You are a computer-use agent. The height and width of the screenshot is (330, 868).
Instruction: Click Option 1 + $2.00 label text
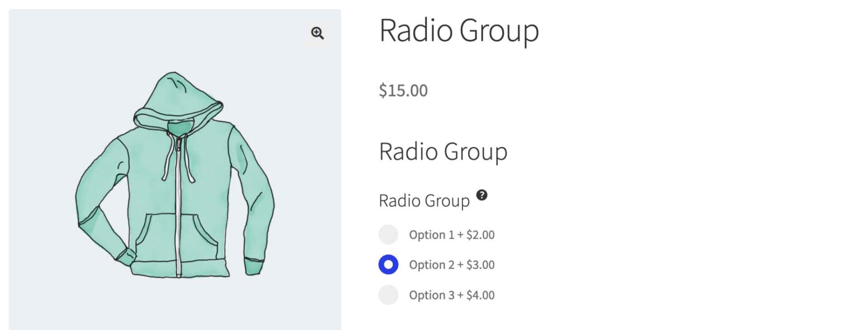tap(452, 234)
